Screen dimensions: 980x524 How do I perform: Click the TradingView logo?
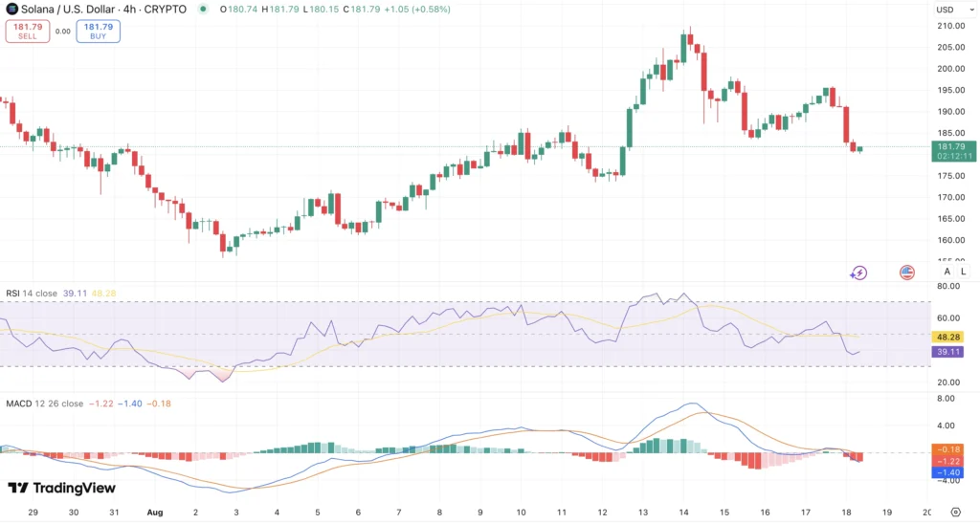62,488
